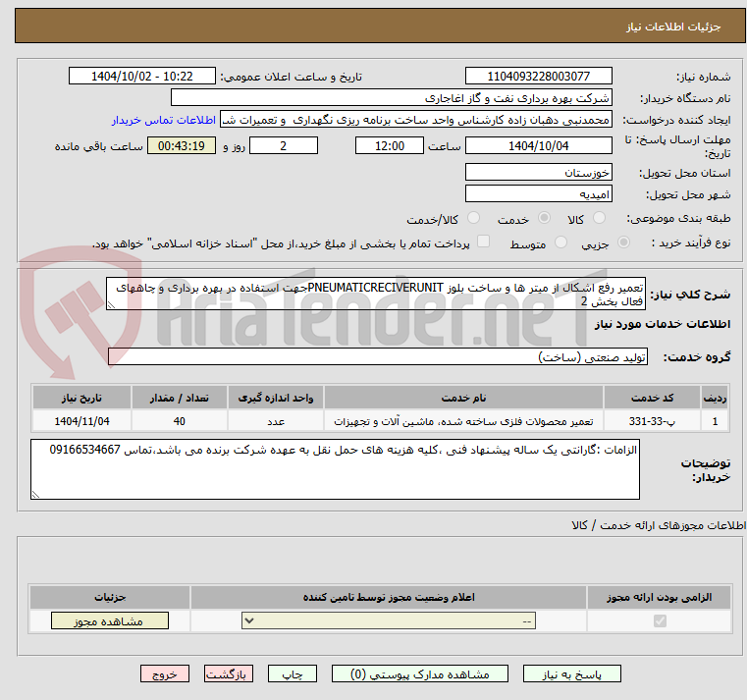Click the اطلاعات خدمات مورد نیاز heading
This screenshot has height=700, width=747.
[663, 324]
